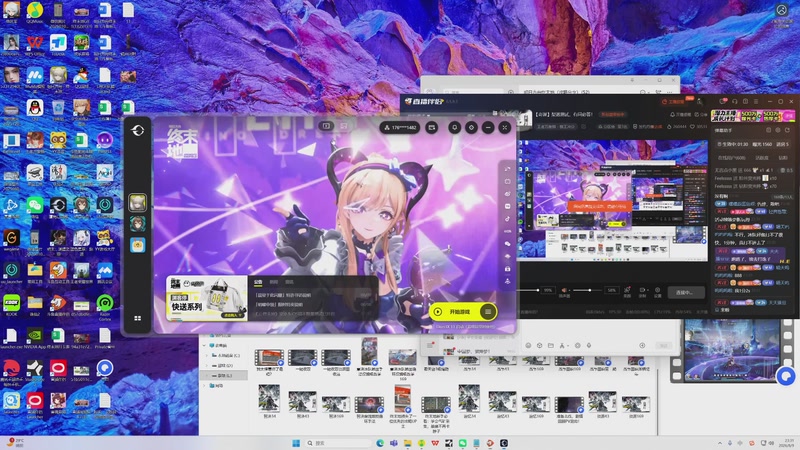Viewport: 800px width, 450px height.
Task: Click the plus icon in chat window toolbar
Action: (642, 345)
